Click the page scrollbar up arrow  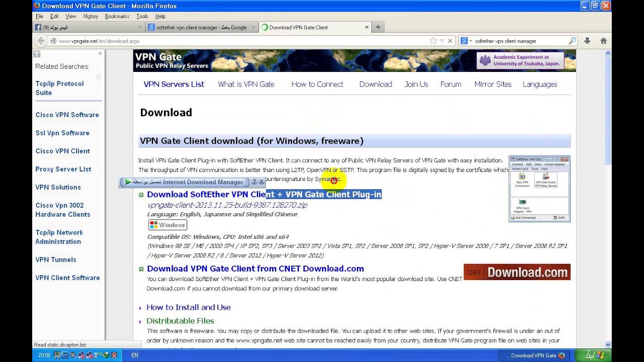(608, 53)
